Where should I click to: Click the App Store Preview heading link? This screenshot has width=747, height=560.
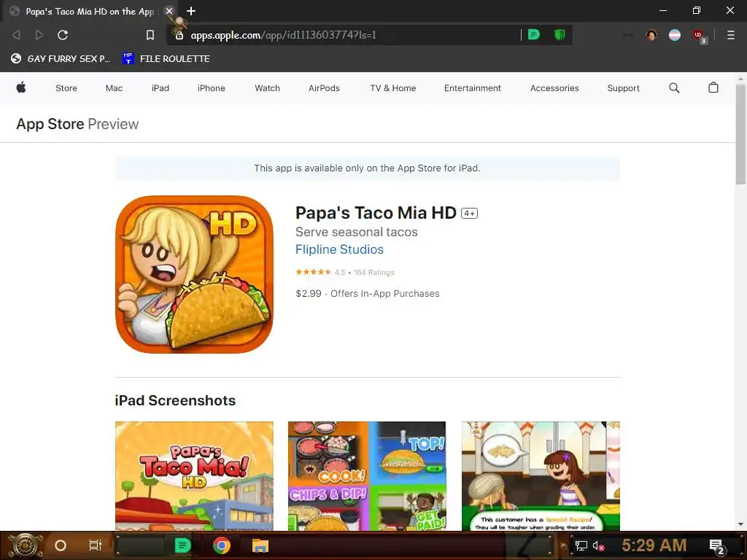tap(77, 124)
